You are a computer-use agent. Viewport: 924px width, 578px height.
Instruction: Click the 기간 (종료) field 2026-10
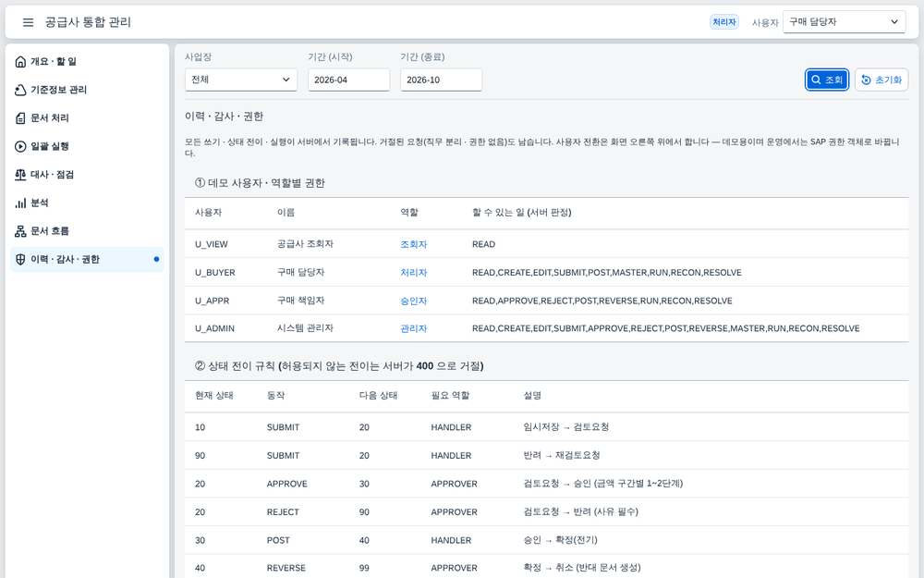tap(441, 80)
